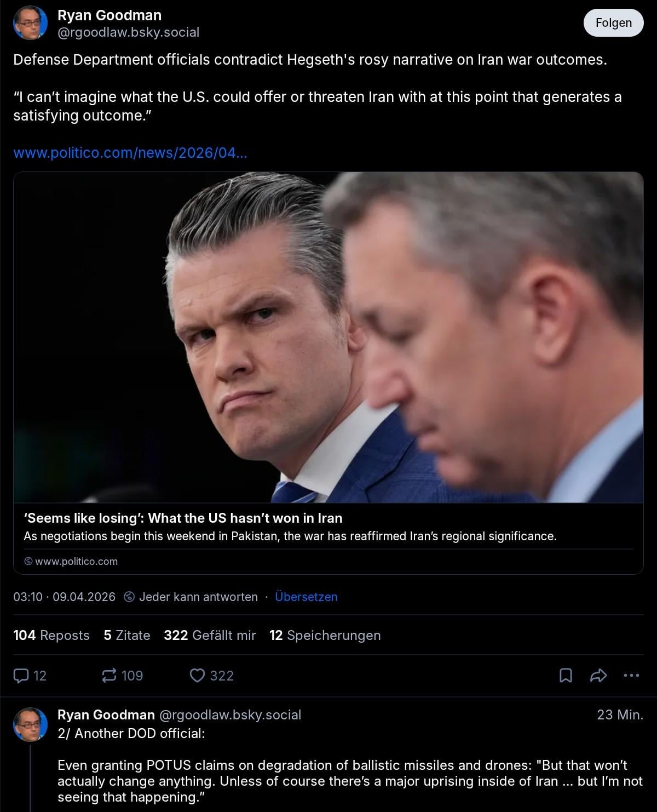Like the post with heart icon

click(197, 676)
